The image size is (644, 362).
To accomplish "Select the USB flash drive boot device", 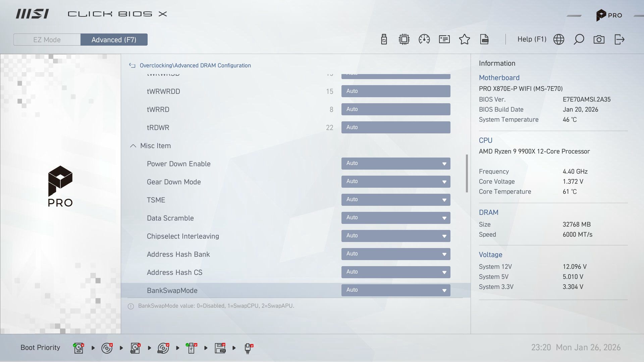I will [192, 348].
